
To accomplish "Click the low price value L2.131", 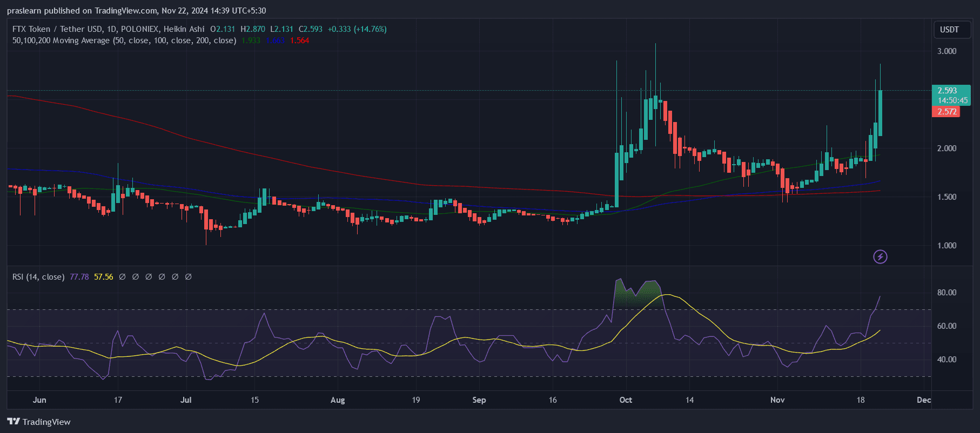I will 282,29.
